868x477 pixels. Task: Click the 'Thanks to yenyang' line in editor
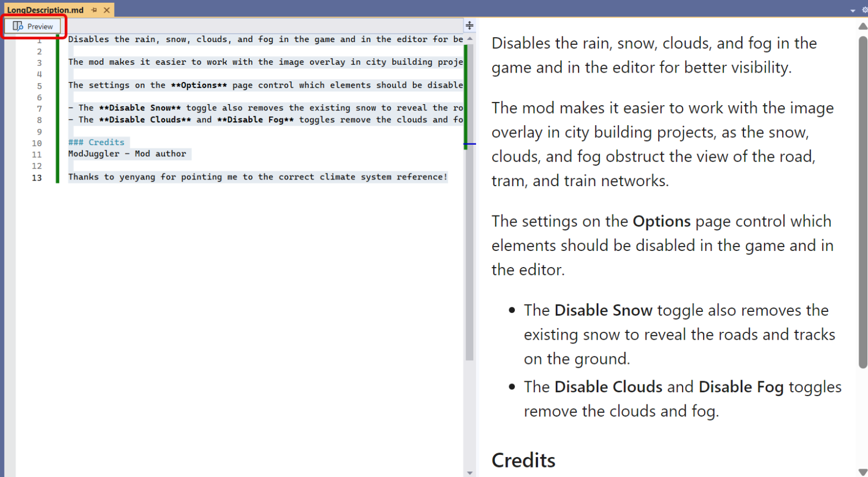tap(257, 177)
